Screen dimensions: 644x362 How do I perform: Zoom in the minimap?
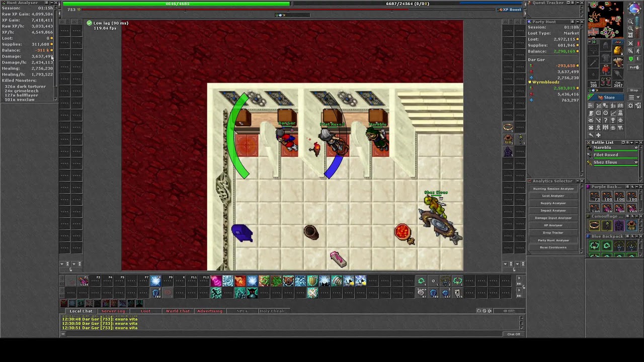[630, 28]
